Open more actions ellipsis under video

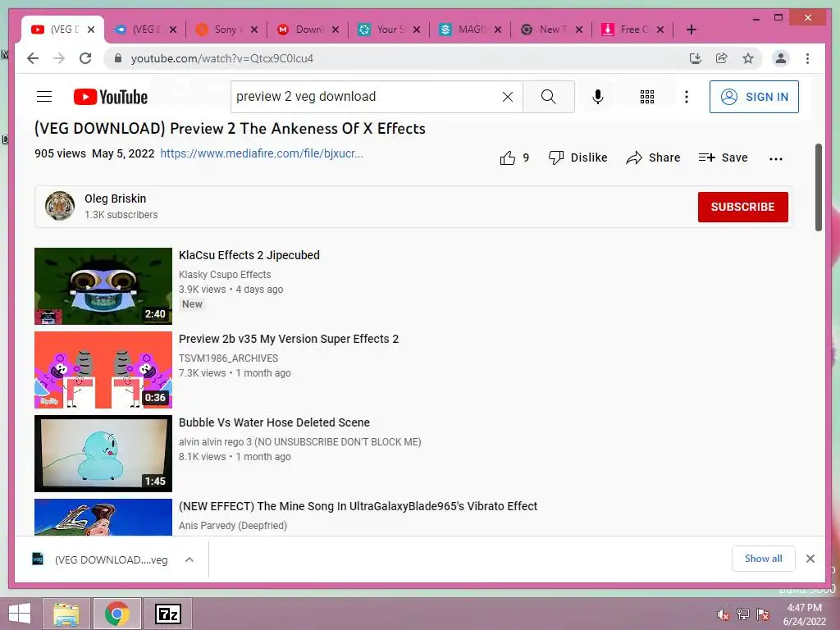pyautogui.click(x=776, y=158)
